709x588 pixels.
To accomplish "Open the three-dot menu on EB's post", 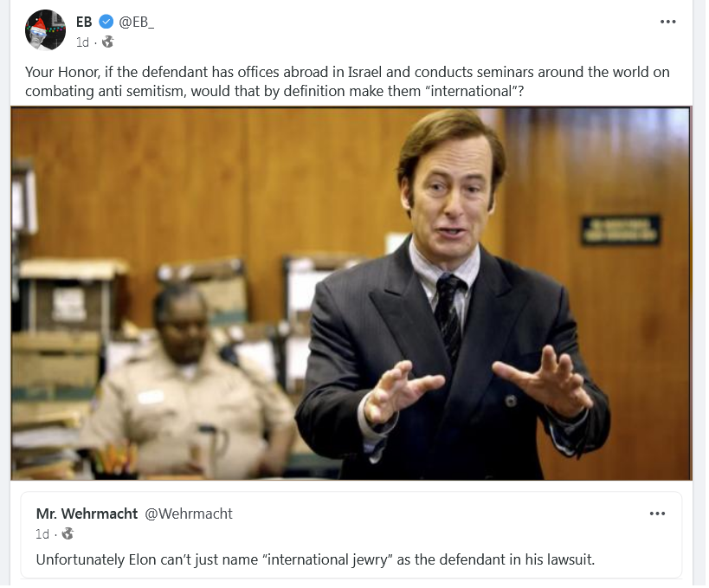I will click(x=667, y=22).
